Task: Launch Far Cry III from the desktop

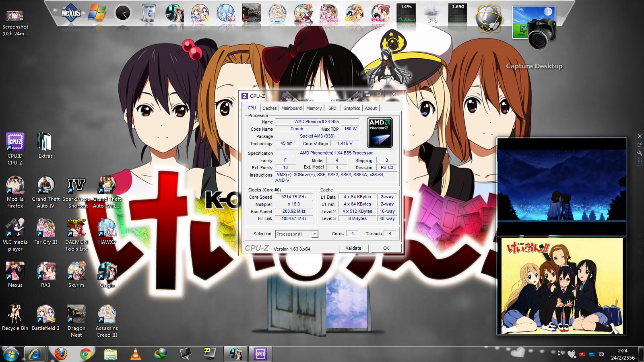Action: click(x=45, y=232)
